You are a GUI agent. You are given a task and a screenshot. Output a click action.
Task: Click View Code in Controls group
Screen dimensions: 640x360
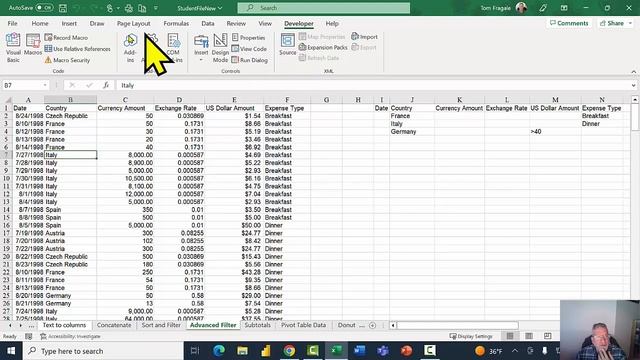point(249,49)
